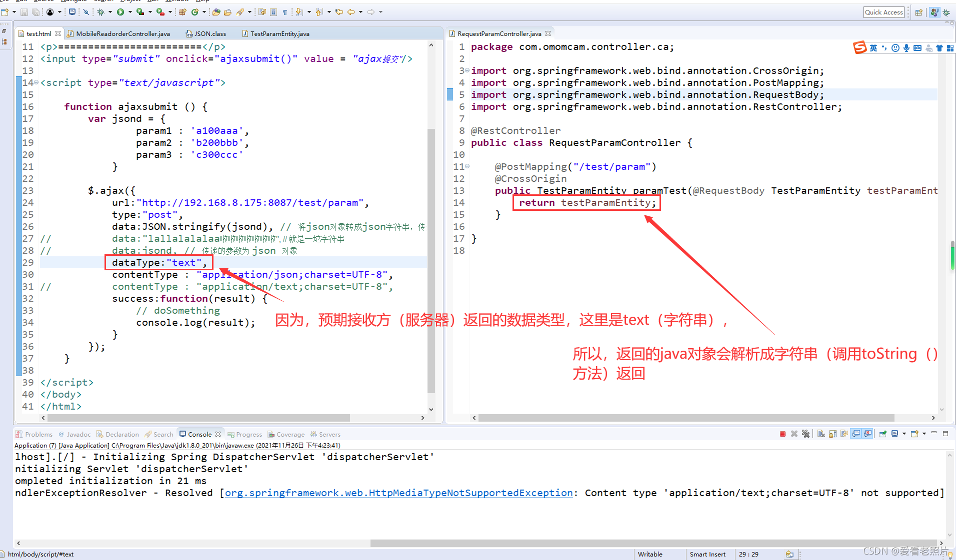Toggle Console Word Wrap
This screenshot has height=560, width=956.
coord(844,434)
